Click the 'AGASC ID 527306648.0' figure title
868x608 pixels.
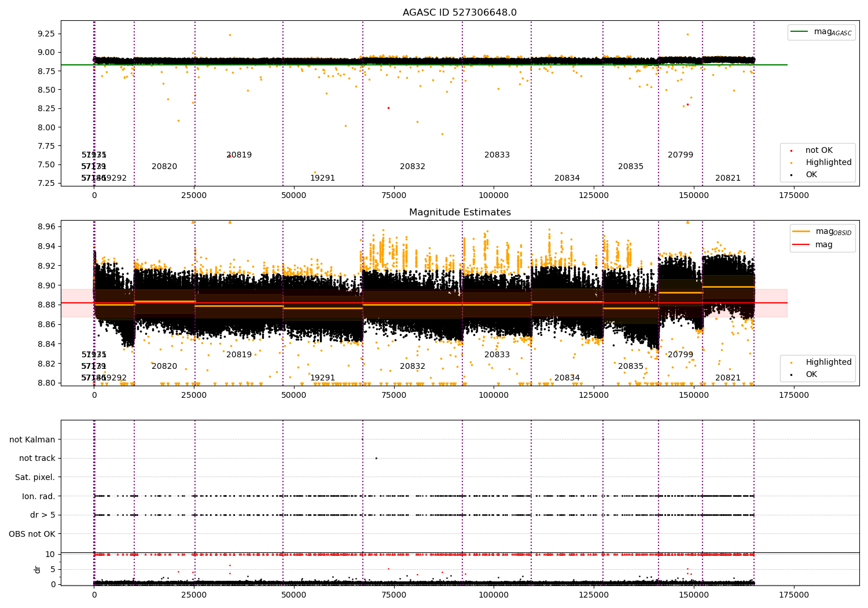pos(459,13)
